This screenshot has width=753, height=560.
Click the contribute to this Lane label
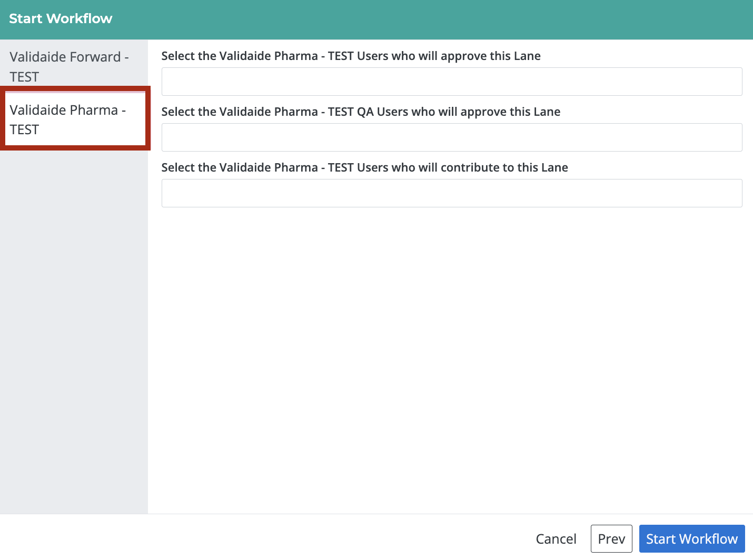point(365,167)
